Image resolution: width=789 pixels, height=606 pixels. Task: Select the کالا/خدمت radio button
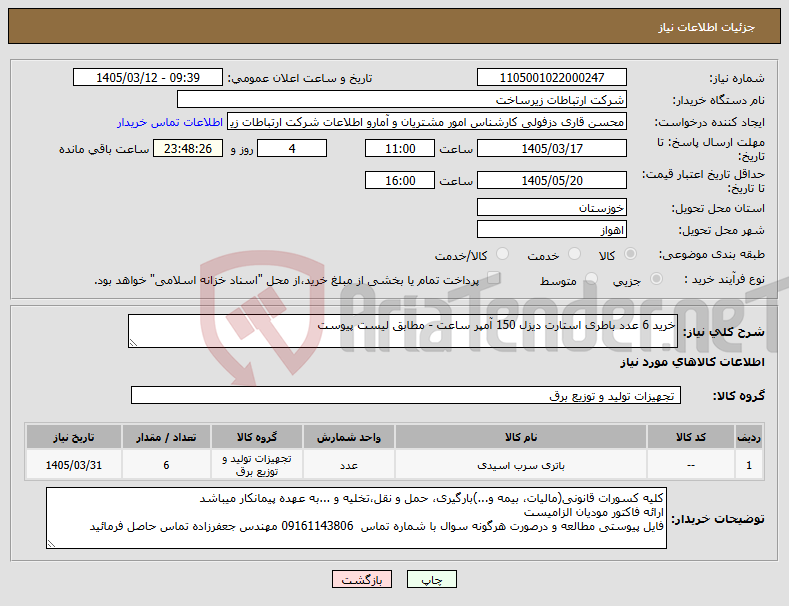(x=502, y=254)
